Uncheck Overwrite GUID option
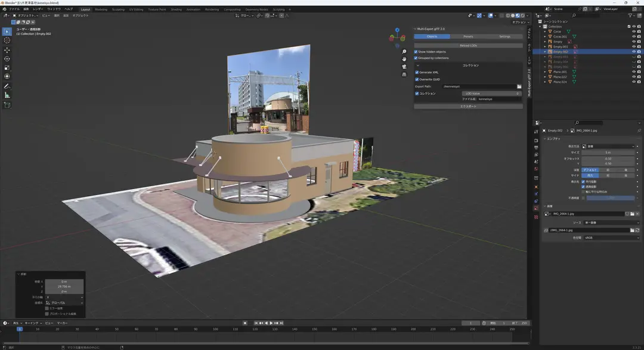Viewport: 644px width, 350px height. (x=417, y=79)
